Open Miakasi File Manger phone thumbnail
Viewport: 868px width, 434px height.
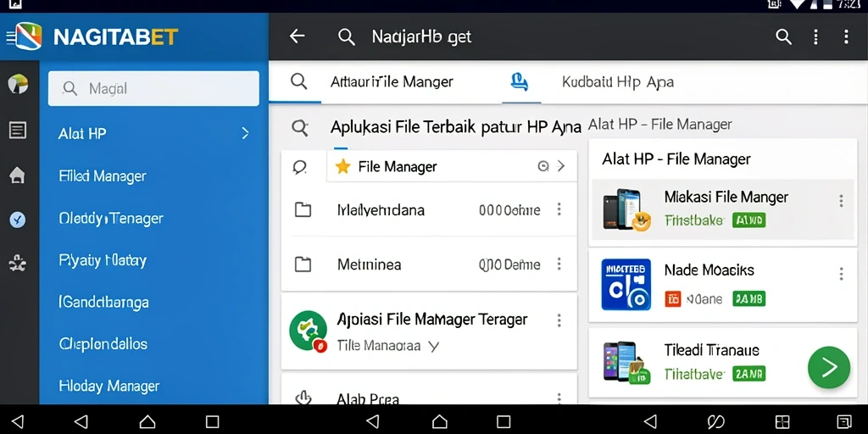(626, 209)
